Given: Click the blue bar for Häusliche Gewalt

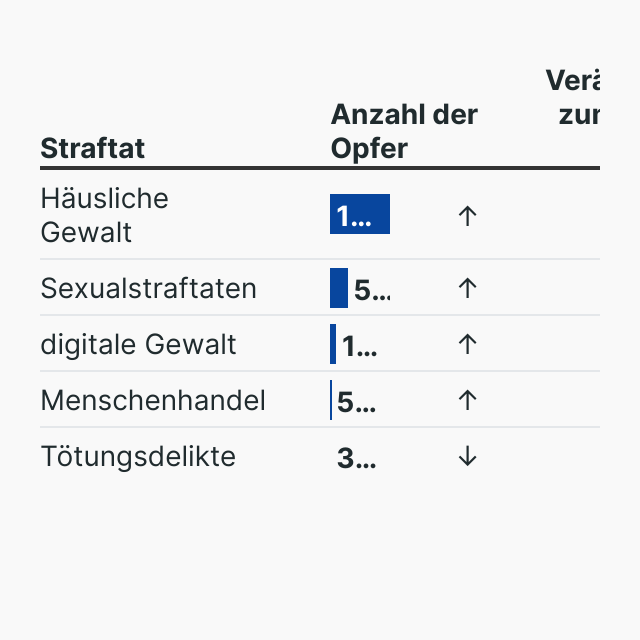Looking at the screenshot, I should pos(360,215).
